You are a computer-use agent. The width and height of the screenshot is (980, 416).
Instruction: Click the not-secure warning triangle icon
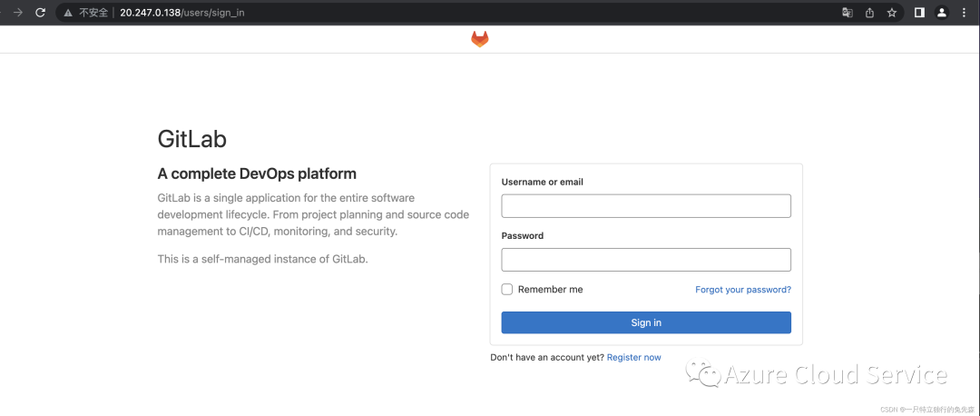[x=68, y=13]
